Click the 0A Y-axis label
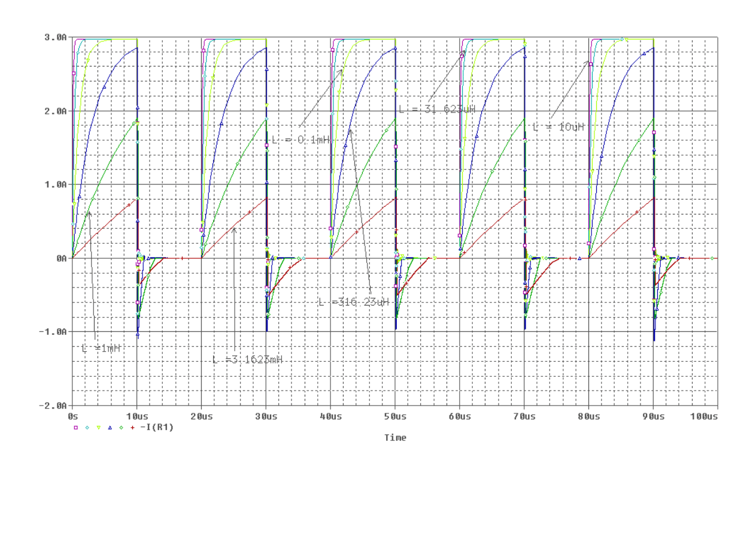 tap(60, 258)
